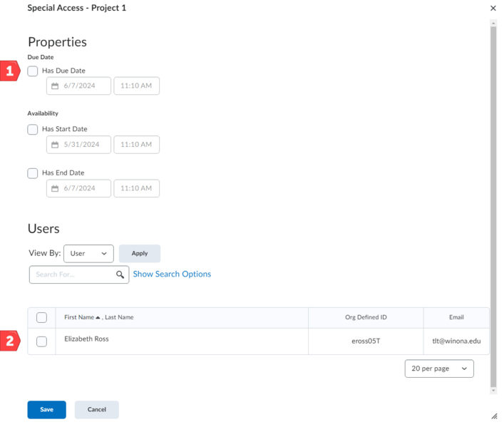Screen dimensions: 504x427
Task: Expand the 20 per page dropdown
Action: pos(439,369)
